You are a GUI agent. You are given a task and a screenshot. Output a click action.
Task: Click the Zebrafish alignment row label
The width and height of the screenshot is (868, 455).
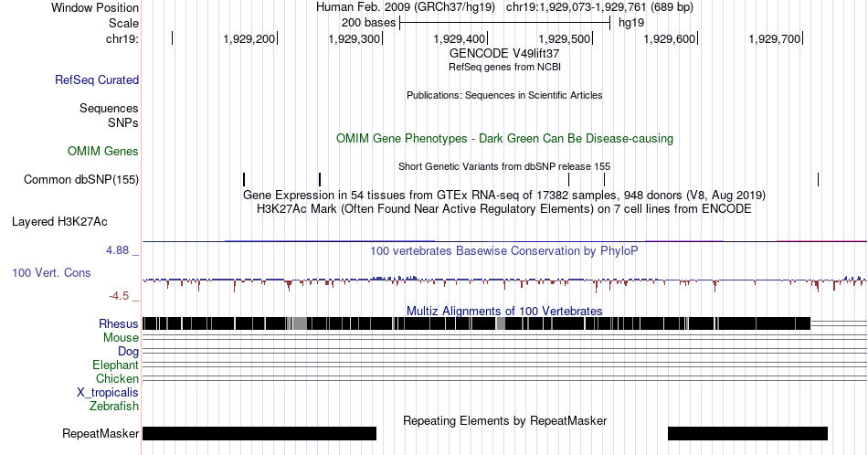point(114,407)
